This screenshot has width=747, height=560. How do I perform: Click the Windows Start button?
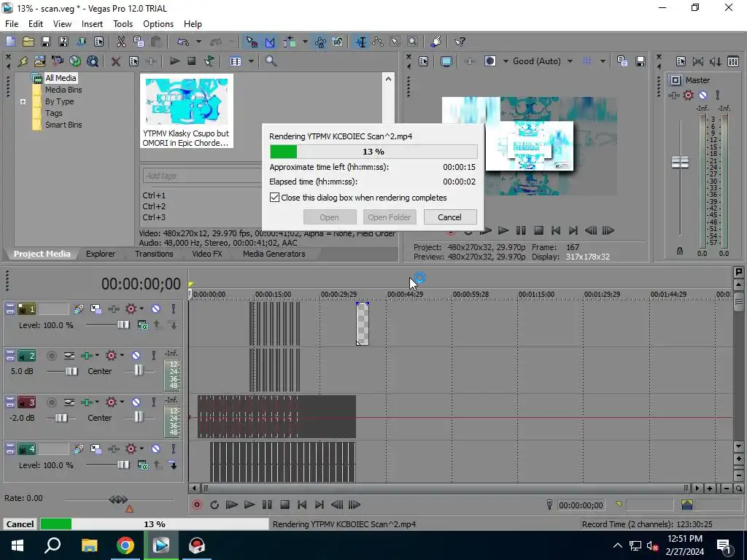click(18, 545)
